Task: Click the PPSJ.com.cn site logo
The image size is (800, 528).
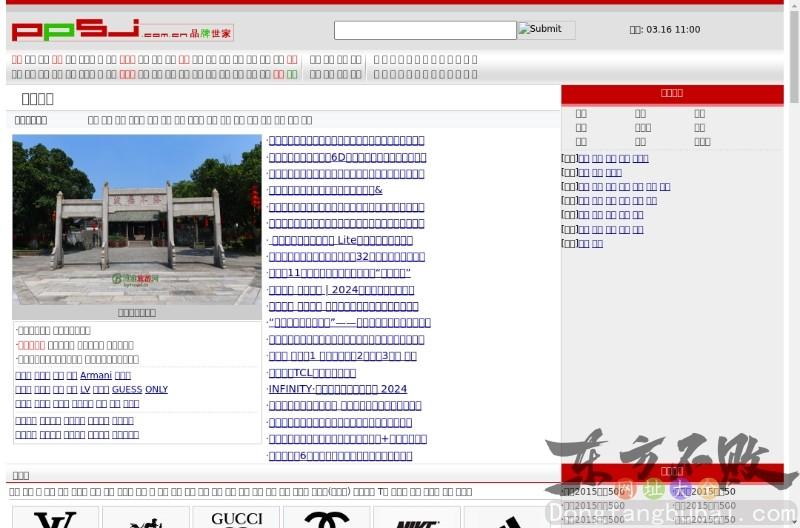Action: 122,31
